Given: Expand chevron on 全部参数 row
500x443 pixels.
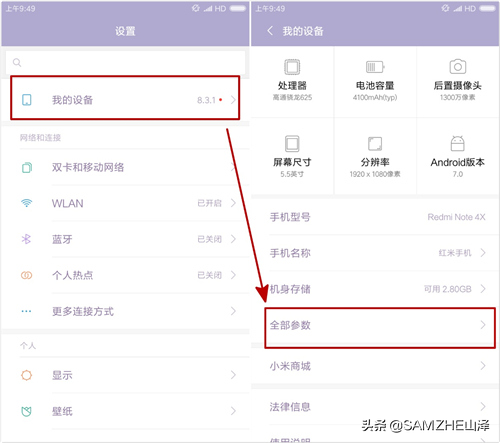Looking at the screenshot, I should tap(483, 325).
